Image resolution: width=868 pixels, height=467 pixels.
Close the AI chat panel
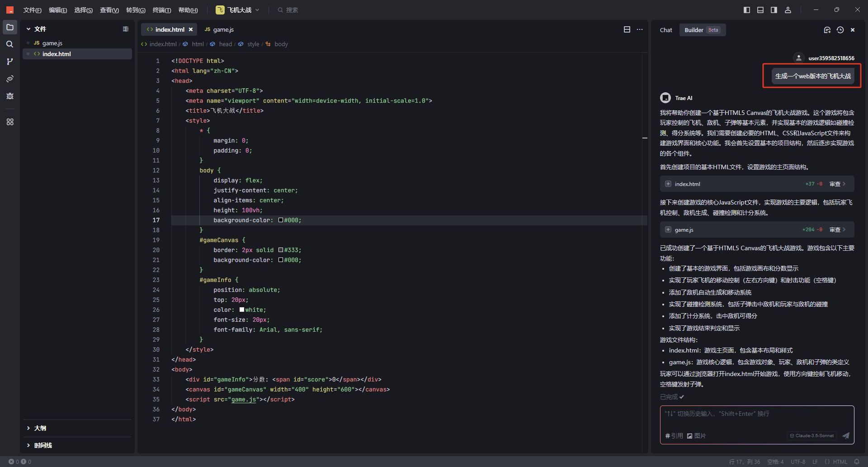[853, 30]
